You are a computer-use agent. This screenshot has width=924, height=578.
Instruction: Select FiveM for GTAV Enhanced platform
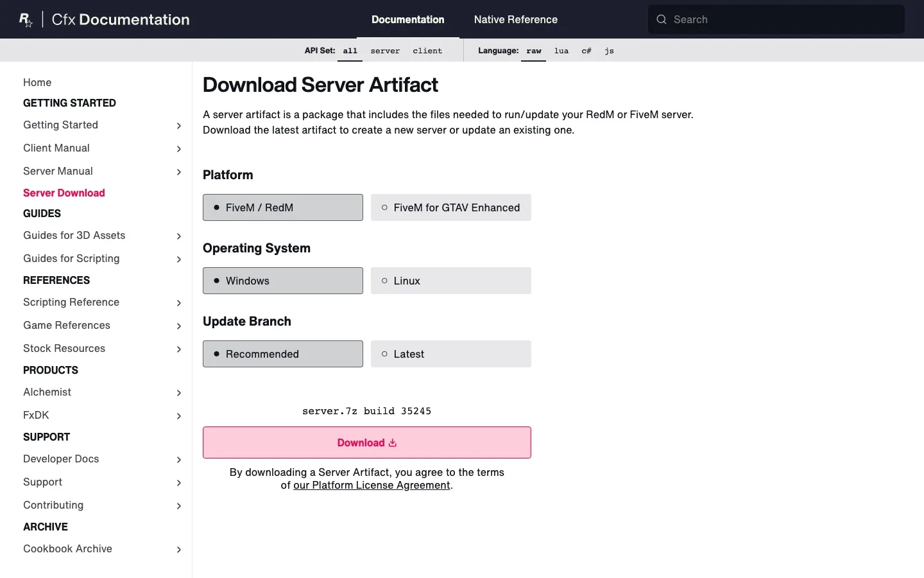(451, 207)
